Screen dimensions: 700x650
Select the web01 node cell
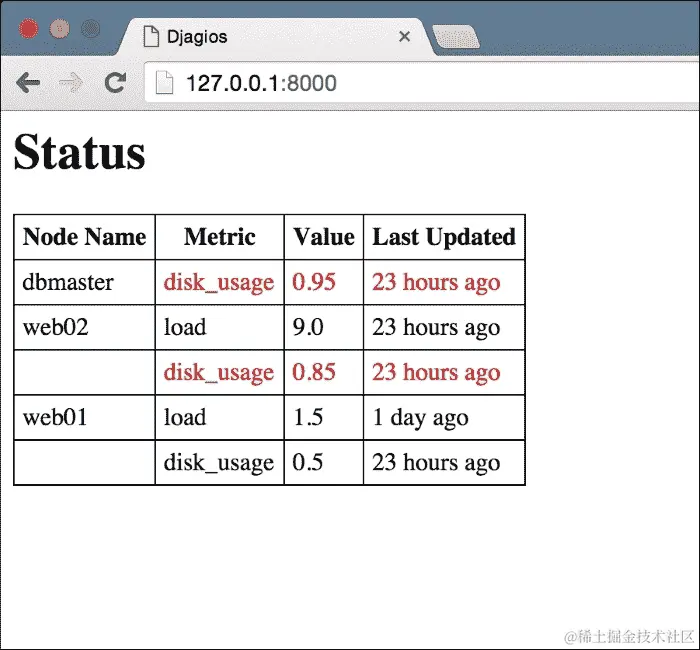(84, 417)
